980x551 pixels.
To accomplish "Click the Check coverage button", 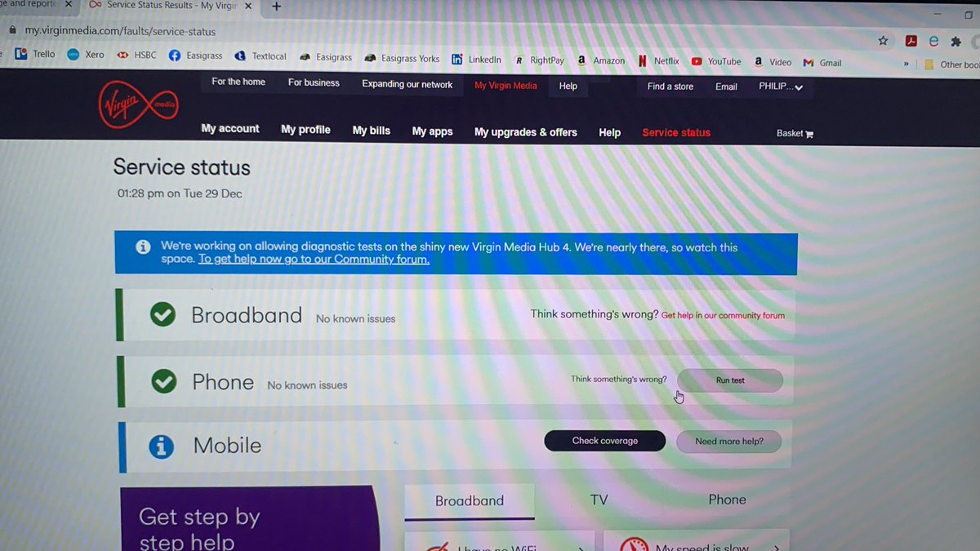I will [605, 441].
